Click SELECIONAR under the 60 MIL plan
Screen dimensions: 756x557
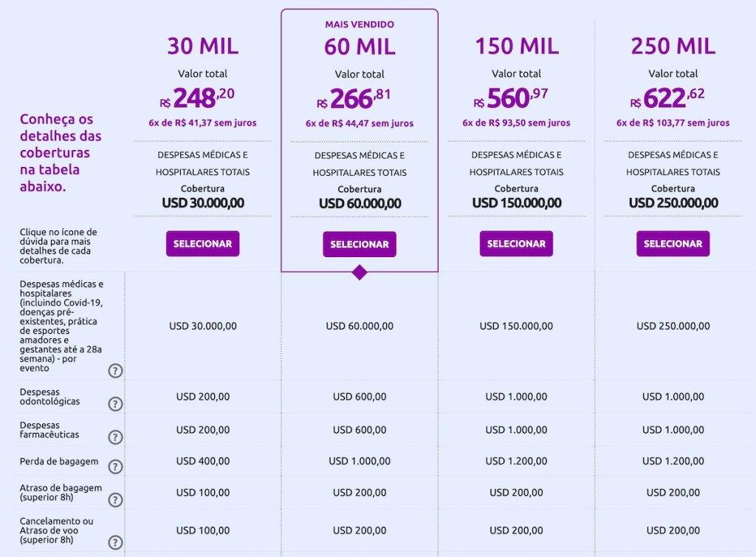tap(360, 243)
